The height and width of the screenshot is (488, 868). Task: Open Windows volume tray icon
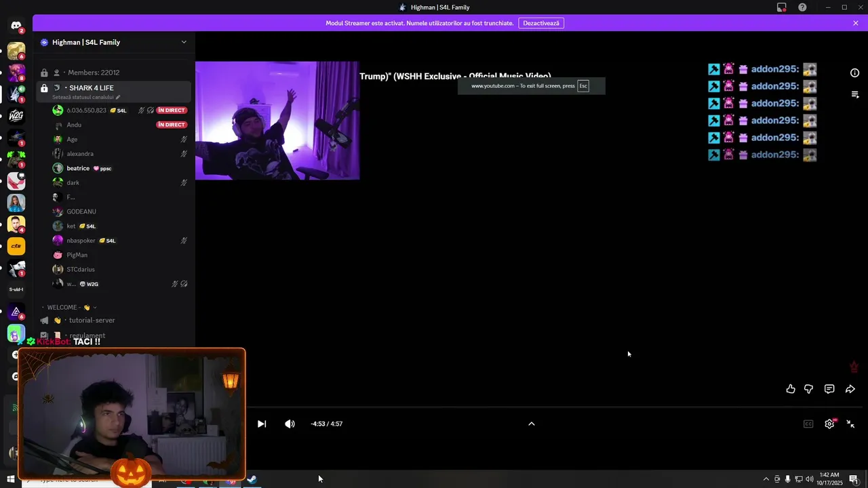(809, 479)
